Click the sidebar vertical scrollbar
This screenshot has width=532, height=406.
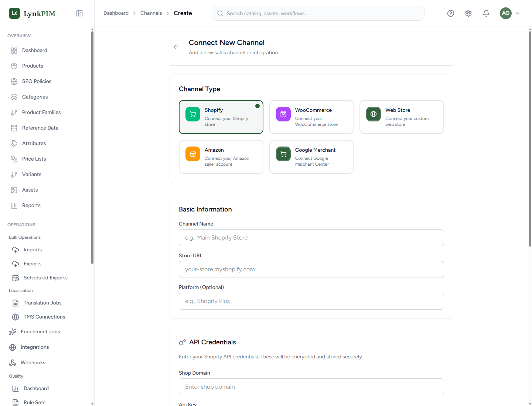pyautogui.click(x=92, y=148)
